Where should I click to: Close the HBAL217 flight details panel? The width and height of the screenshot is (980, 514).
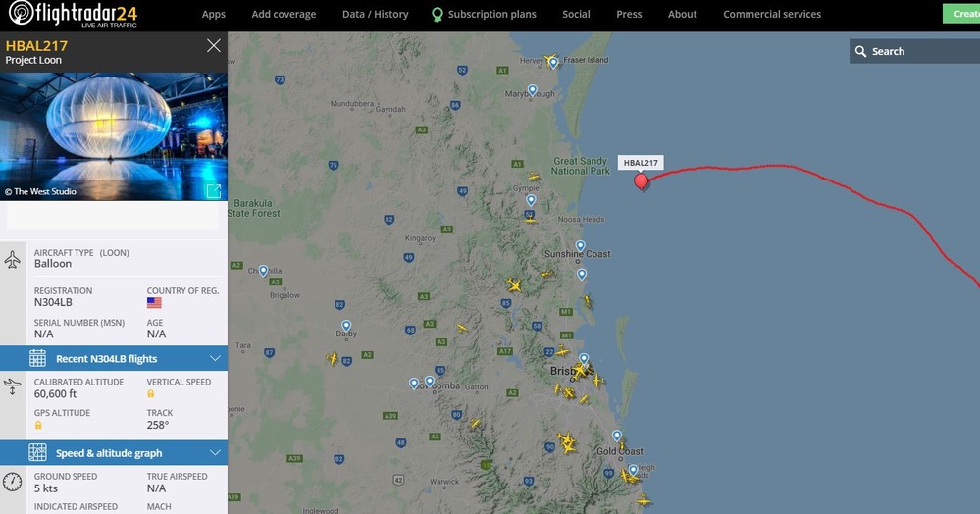click(214, 46)
